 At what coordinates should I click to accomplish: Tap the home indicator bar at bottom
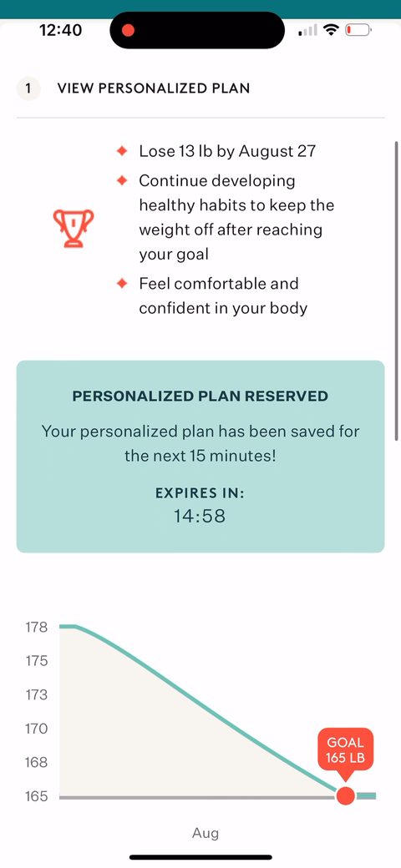(x=200, y=857)
